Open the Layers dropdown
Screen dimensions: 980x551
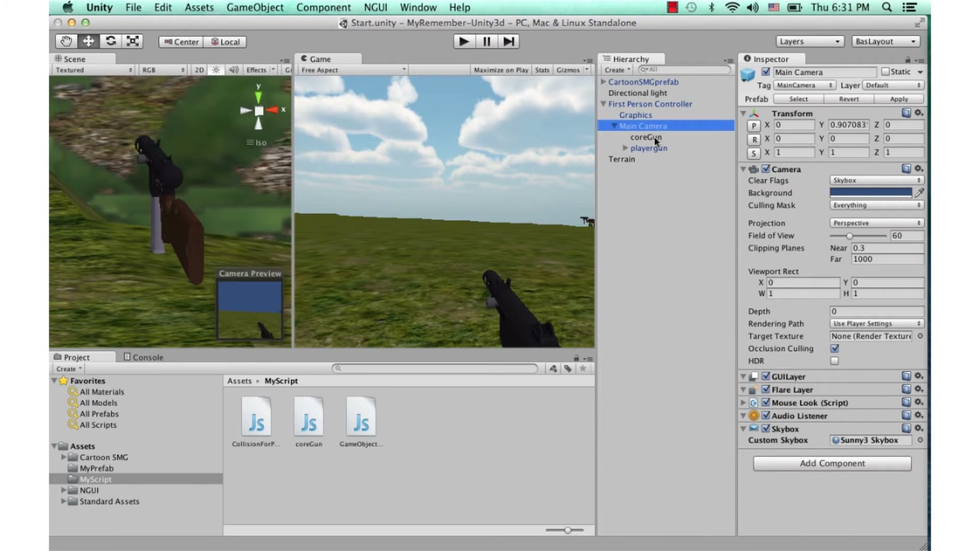(x=810, y=41)
